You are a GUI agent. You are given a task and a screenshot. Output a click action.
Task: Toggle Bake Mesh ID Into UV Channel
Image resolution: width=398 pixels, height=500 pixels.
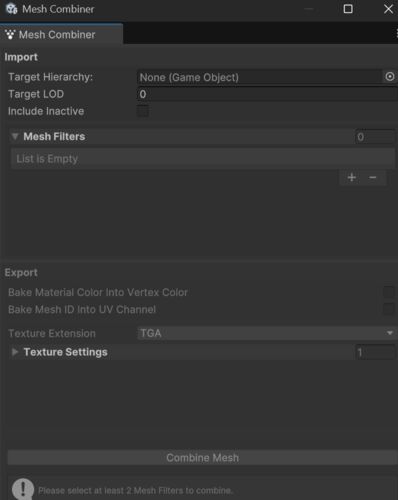pyautogui.click(x=389, y=309)
